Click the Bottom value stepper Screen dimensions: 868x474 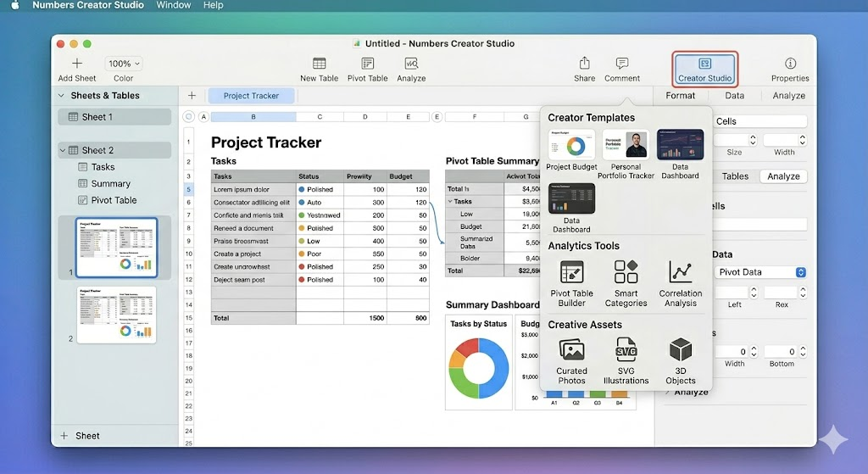pos(803,352)
